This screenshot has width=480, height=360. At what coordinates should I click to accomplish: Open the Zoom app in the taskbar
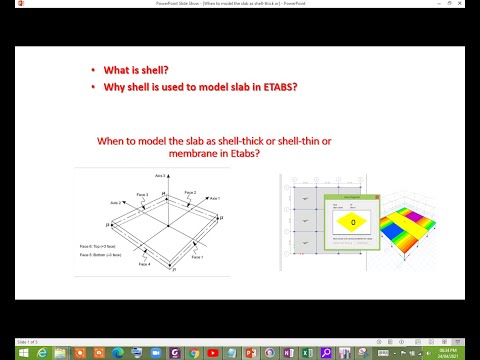(156, 353)
